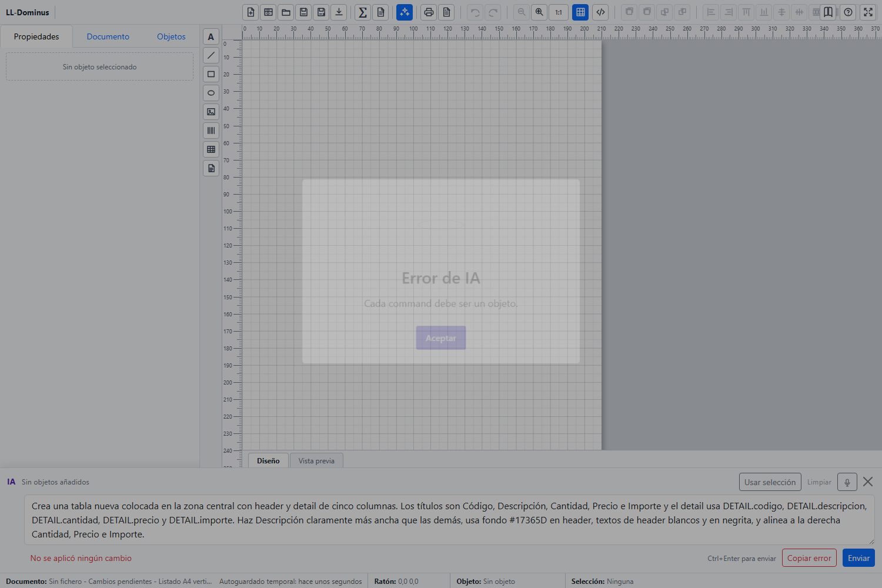Image resolution: width=882 pixels, height=588 pixels.
Task: Save the document with the first floppy icon
Action: [x=304, y=12]
